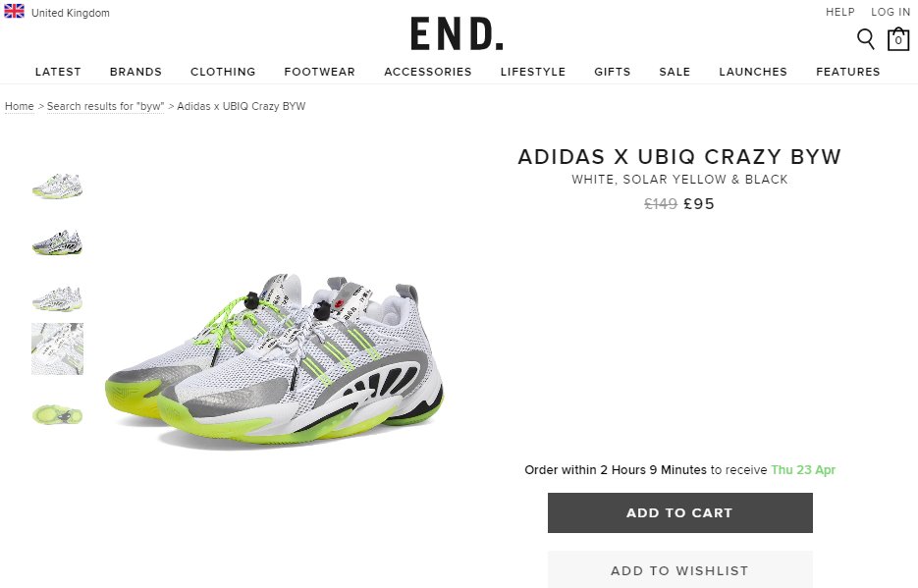Select the close-up detail thumbnail
The image size is (918, 588).
(x=57, y=348)
